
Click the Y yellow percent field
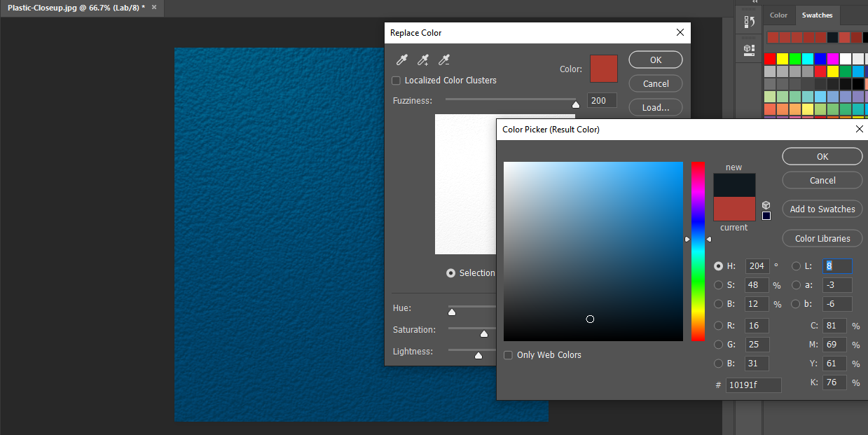[x=835, y=364]
